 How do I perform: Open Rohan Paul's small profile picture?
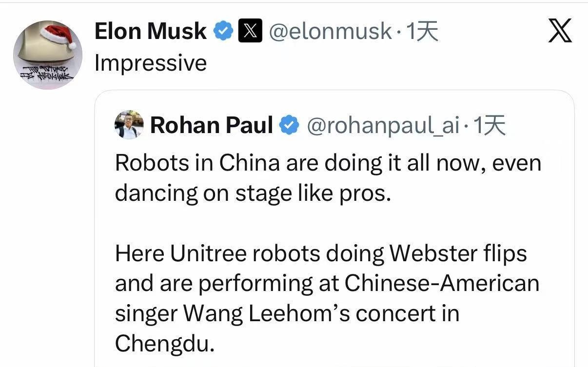point(129,125)
